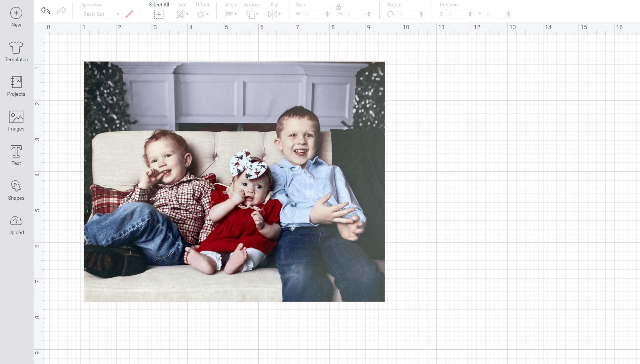Image resolution: width=640 pixels, height=364 pixels.
Task: Open the Edit menu in the toolbar
Action: (x=182, y=14)
